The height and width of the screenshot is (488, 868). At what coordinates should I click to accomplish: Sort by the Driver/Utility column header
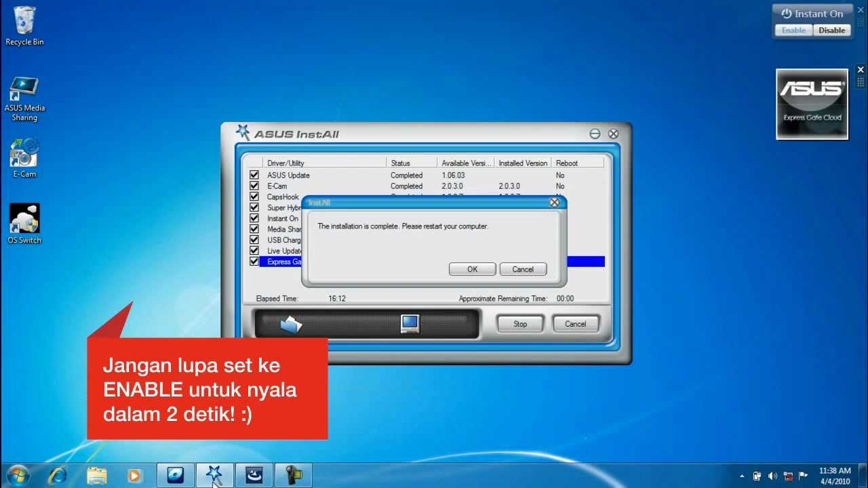click(x=325, y=163)
